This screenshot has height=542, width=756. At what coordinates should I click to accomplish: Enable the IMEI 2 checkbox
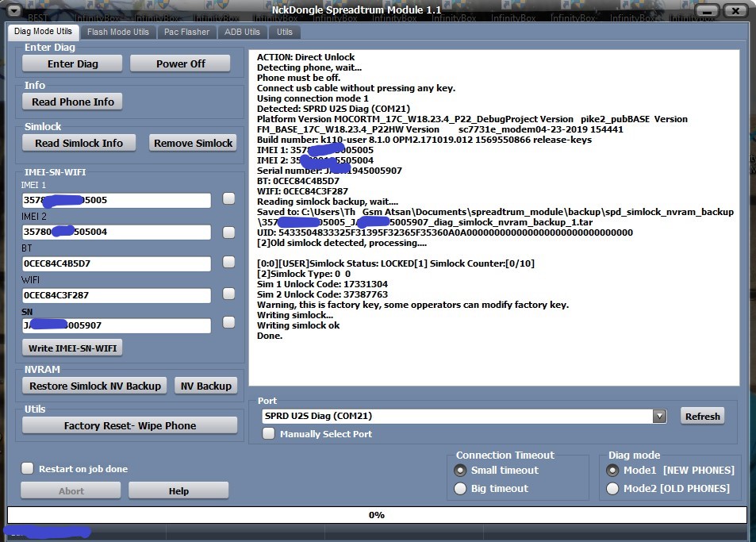(x=229, y=233)
